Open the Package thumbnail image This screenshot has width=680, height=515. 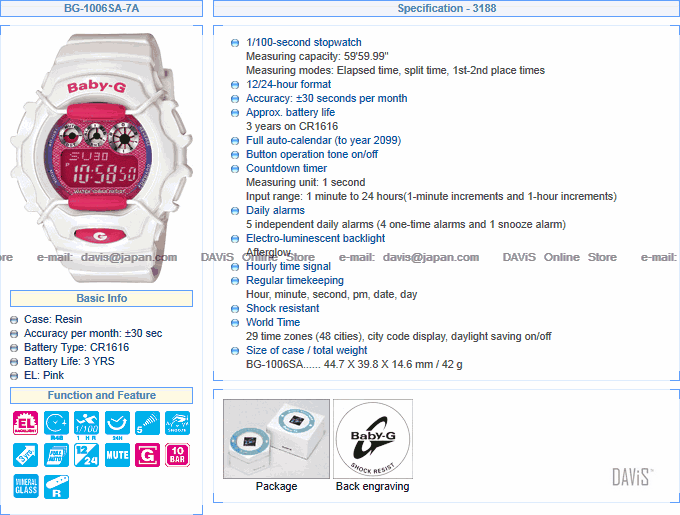[276, 439]
